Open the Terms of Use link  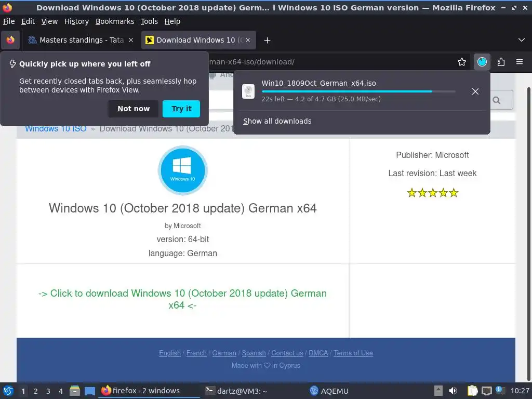coord(353,353)
